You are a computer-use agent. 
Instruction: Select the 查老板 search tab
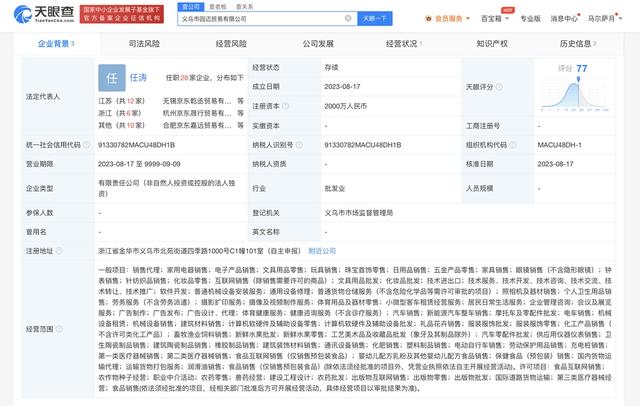pyautogui.click(x=218, y=7)
